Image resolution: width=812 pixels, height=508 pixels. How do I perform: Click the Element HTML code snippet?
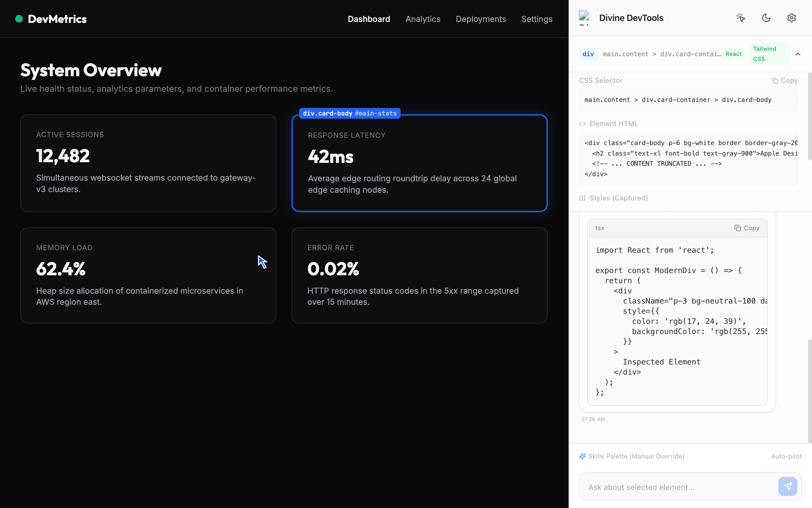point(688,158)
